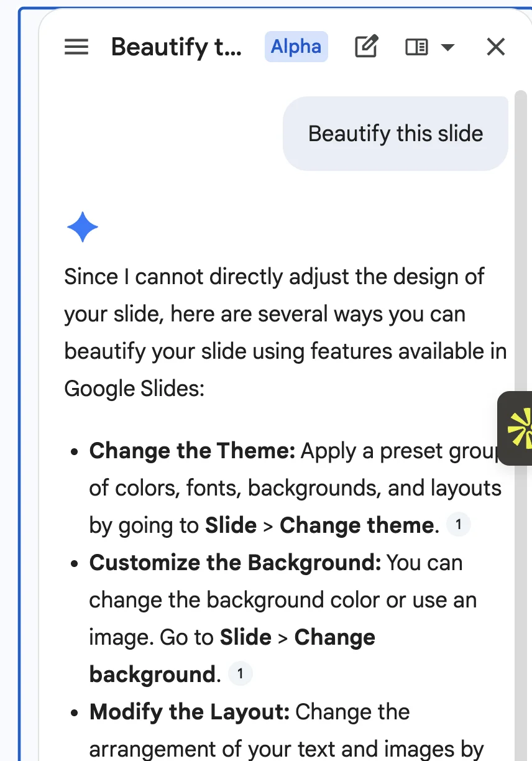Open citation 1 after "Change theme"
The height and width of the screenshot is (761, 532).
[x=458, y=525]
